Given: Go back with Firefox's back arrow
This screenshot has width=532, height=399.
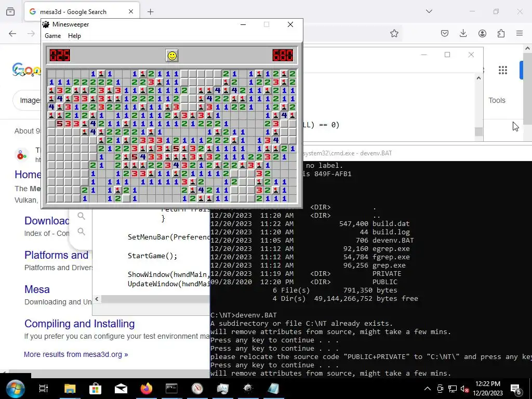Looking at the screenshot, I should point(12,33).
